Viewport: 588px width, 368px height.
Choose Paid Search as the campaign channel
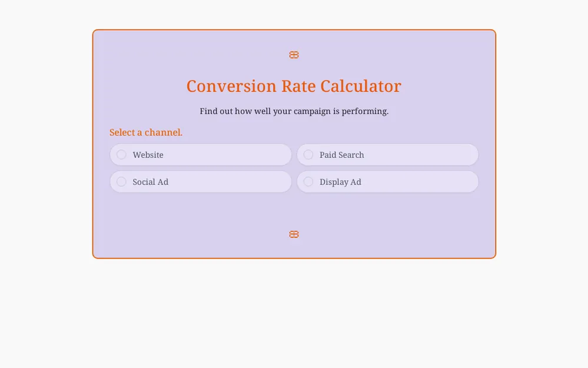tap(387, 155)
